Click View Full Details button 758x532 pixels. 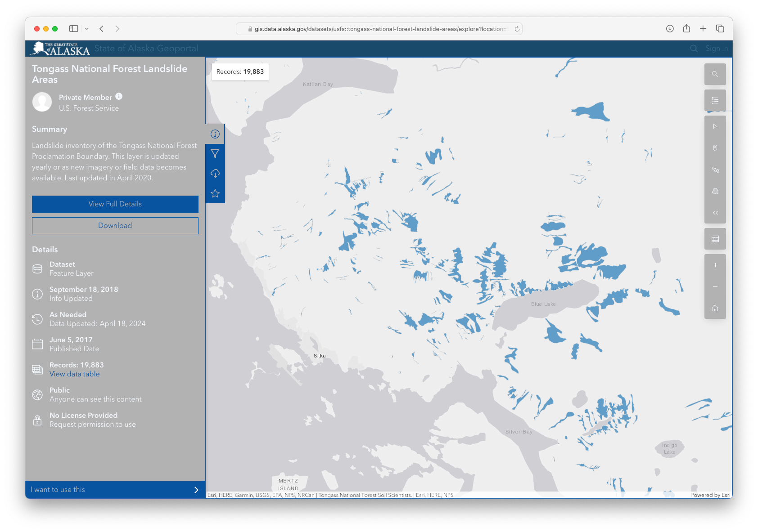pos(115,204)
